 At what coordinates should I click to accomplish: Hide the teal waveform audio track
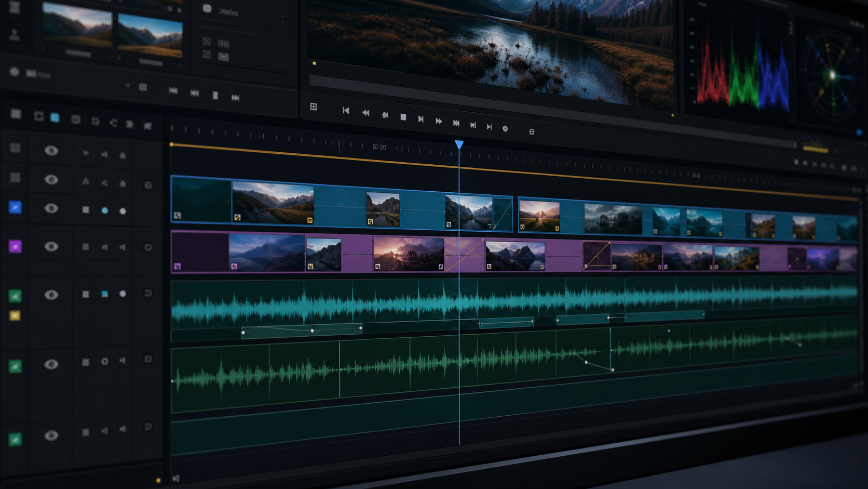(51, 295)
